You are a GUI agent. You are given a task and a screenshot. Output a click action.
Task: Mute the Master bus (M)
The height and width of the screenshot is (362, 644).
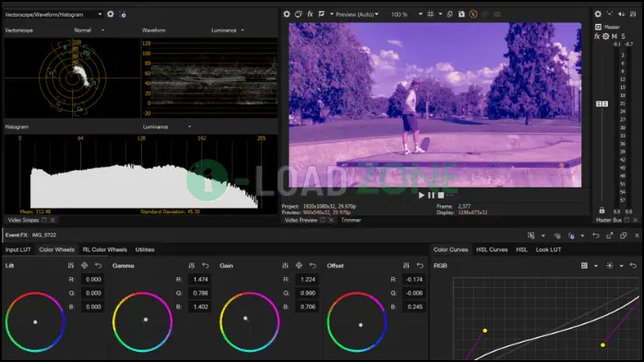click(x=614, y=36)
